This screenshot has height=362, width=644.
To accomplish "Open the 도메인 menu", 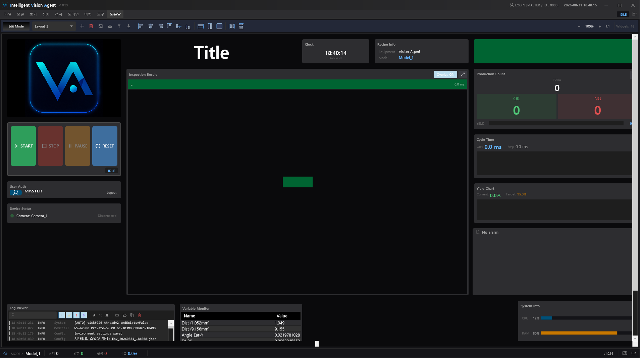I will 73,14.
